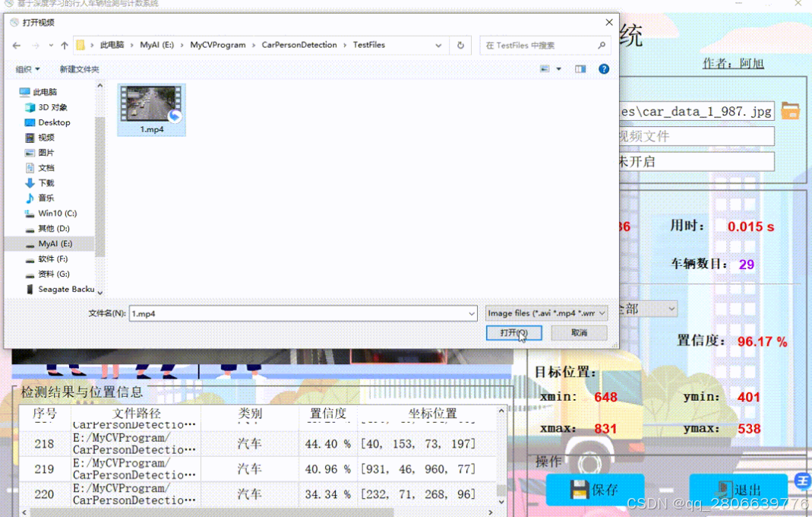The height and width of the screenshot is (517, 812).
Task: Click the results table horizontal scrollbar
Action: [213, 512]
